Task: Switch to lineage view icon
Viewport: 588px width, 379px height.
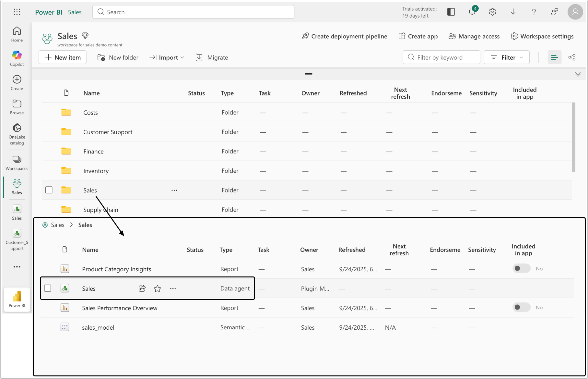Action: 572,57
